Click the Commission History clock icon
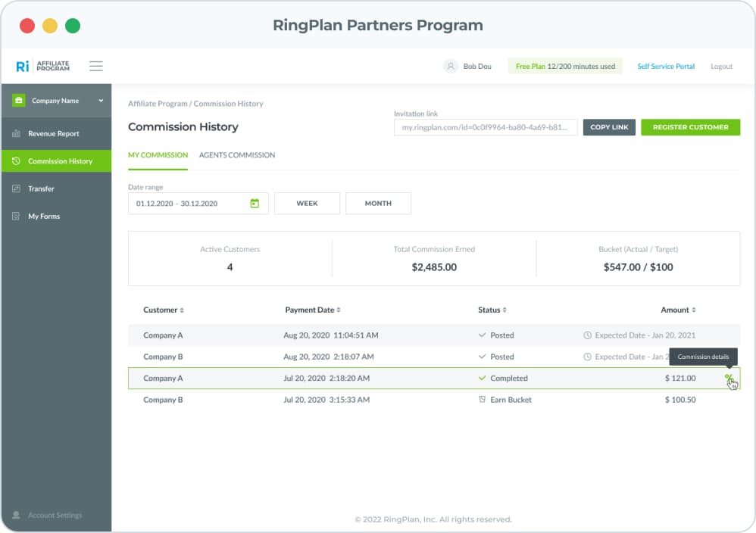 point(16,161)
